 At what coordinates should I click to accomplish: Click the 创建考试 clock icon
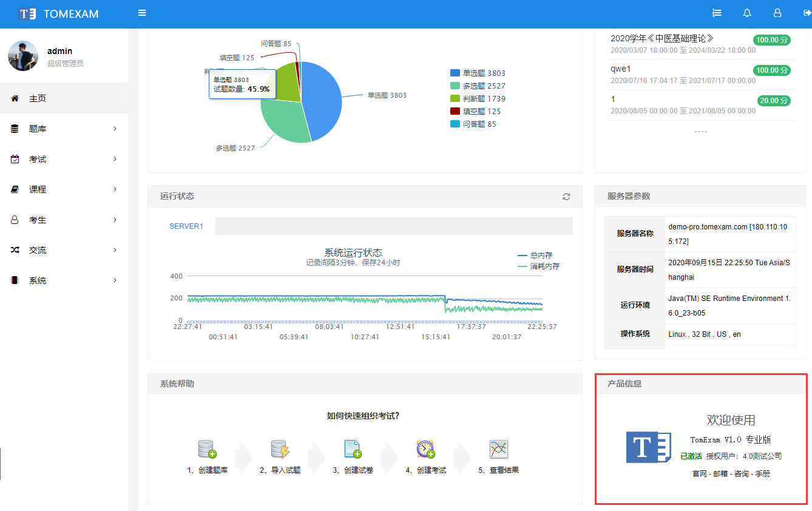pyautogui.click(x=425, y=449)
